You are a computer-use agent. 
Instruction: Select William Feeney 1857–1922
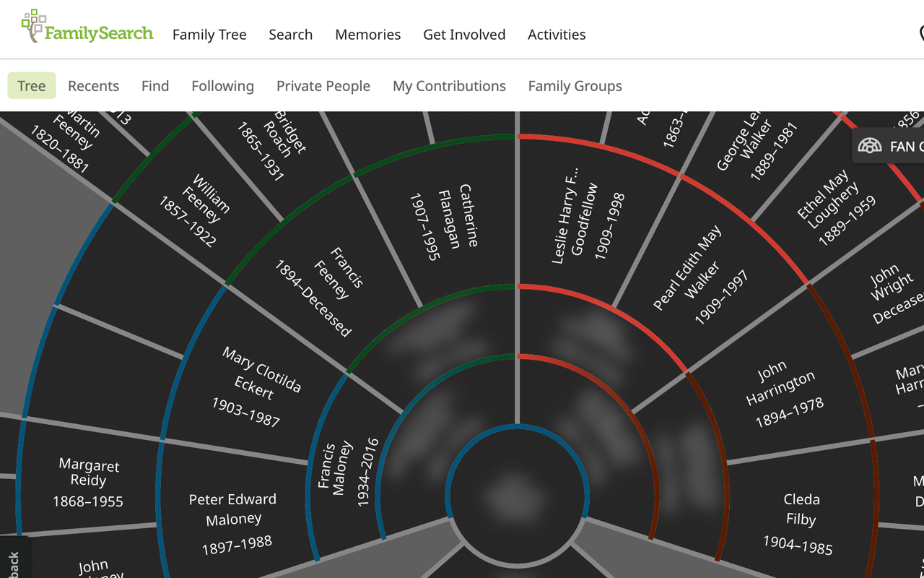tap(196, 210)
